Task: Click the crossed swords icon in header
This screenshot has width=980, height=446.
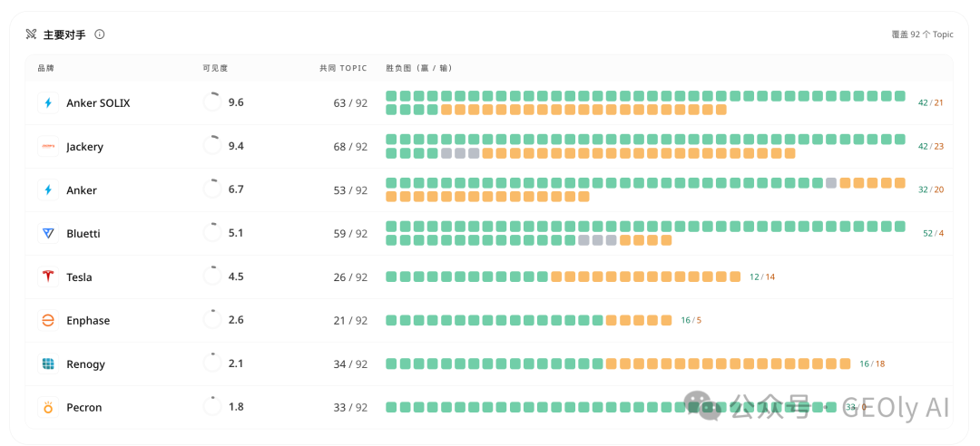Action: 31,34
